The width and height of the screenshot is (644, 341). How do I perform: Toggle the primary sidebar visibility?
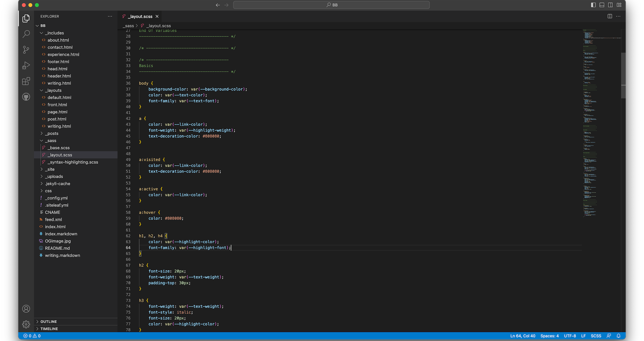click(593, 5)
